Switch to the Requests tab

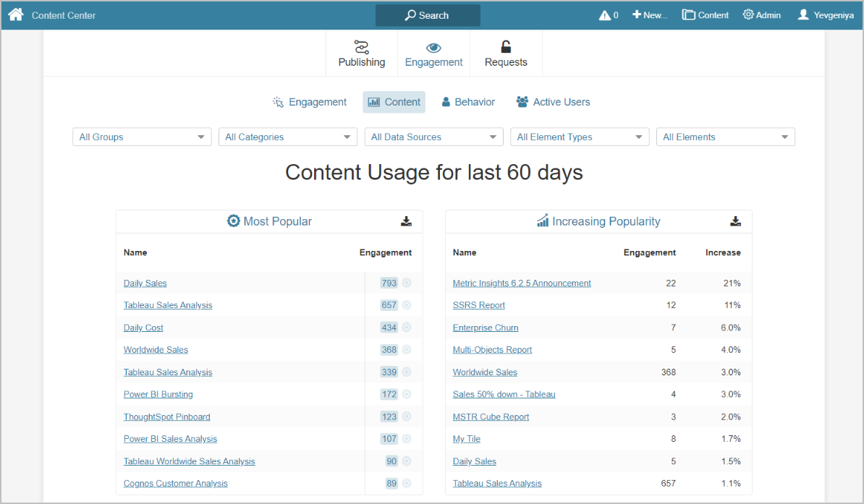pyautogui.click(x=506, y=54)
